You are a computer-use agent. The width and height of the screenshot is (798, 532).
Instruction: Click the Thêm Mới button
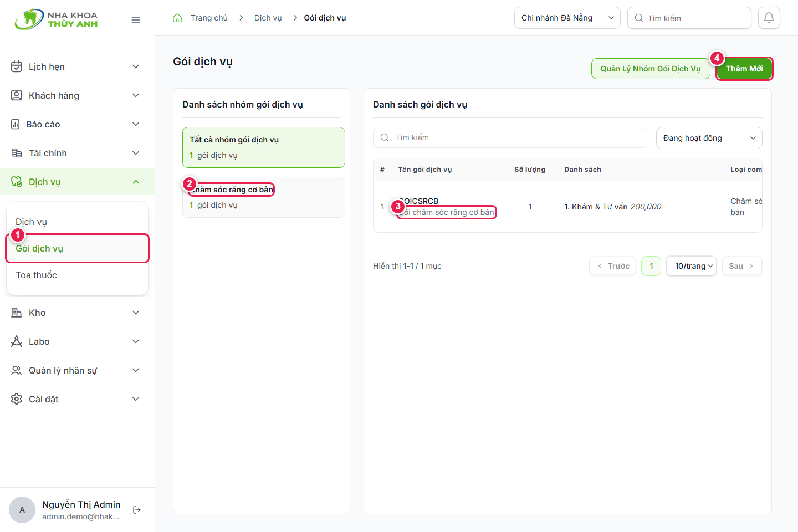(744, 69)
